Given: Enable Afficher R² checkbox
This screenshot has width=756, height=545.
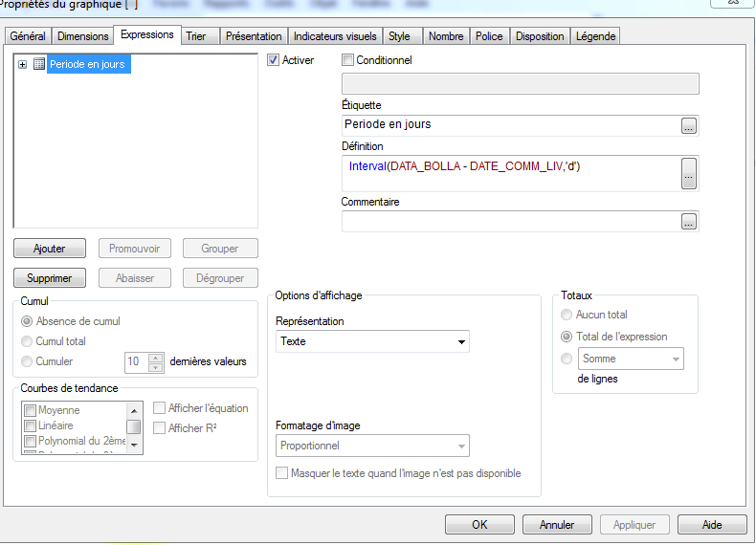Looking at the screenshot, I should tap(159, 428).
